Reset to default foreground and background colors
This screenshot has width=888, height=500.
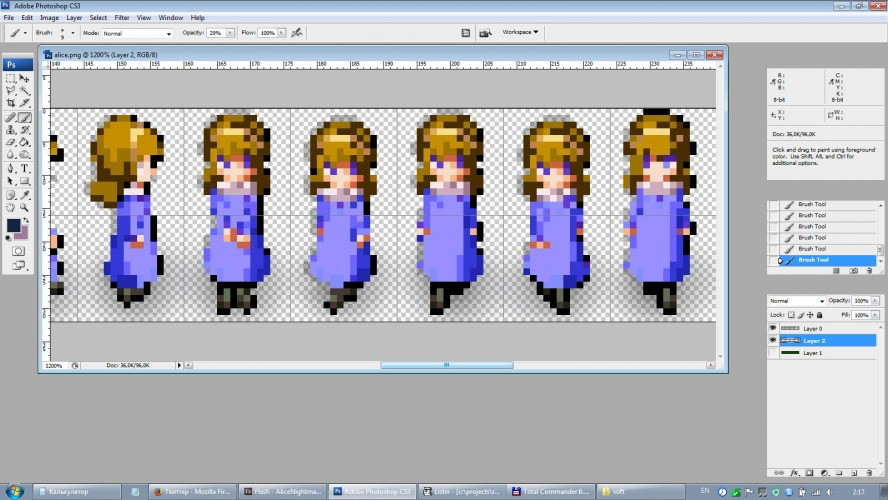click(x=8, y=238)
